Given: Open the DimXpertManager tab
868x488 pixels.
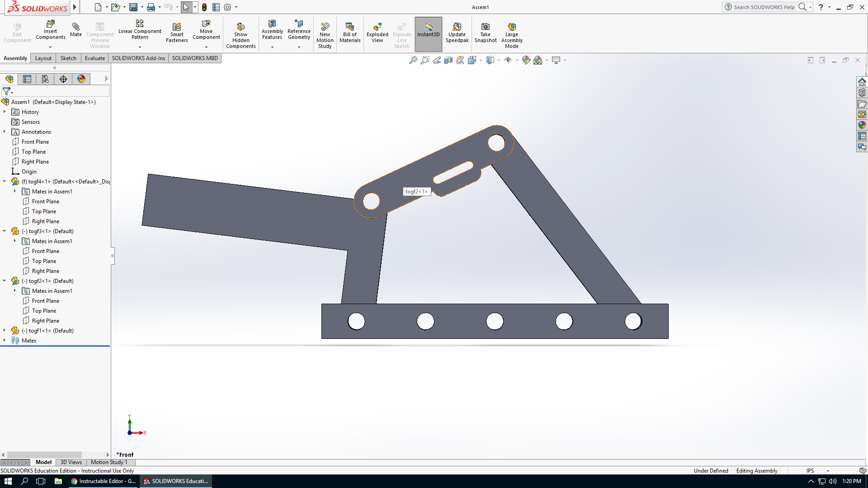Looking at the screenshot, I should click(x=63, y=79).
